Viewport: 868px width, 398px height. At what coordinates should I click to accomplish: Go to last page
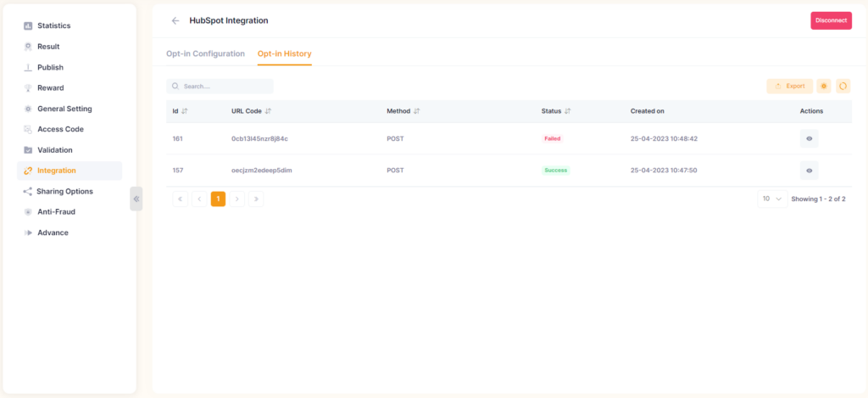(x=256, y=199)
